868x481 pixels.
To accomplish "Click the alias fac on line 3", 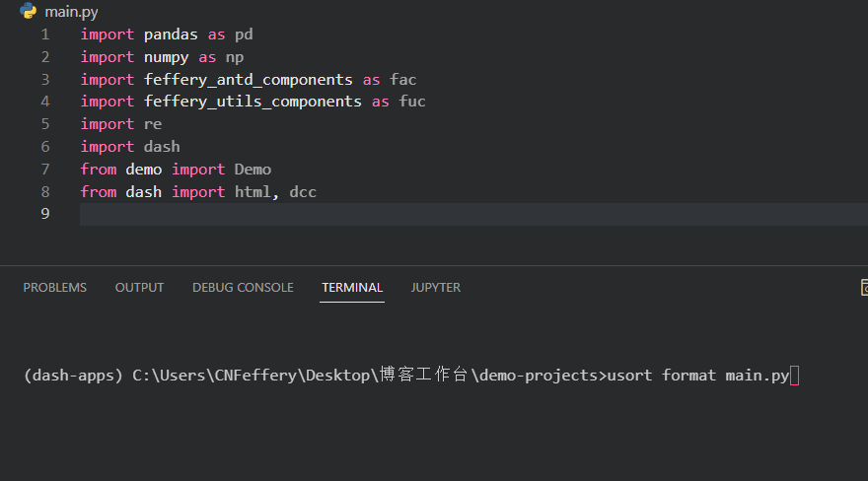I will tap(403, 80).
